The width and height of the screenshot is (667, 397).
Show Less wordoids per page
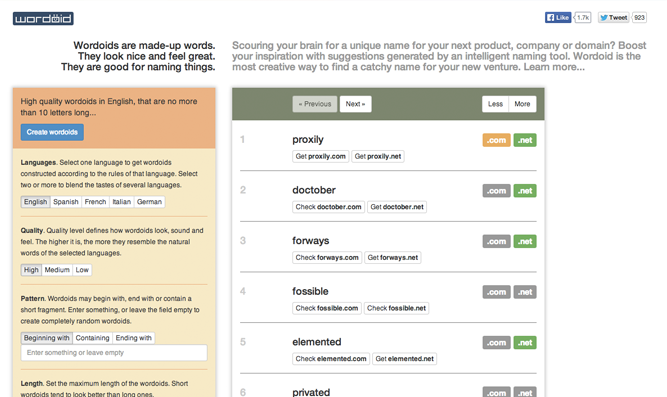[495, 104]
